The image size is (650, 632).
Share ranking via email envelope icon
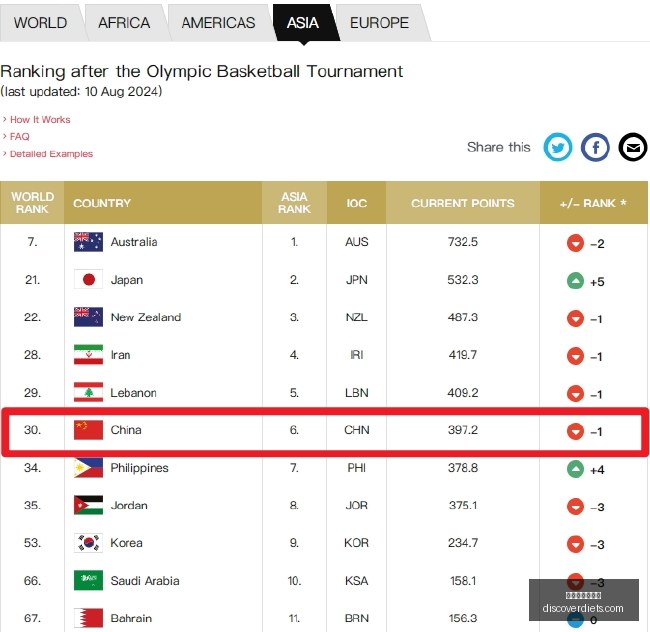coord(633,147)
